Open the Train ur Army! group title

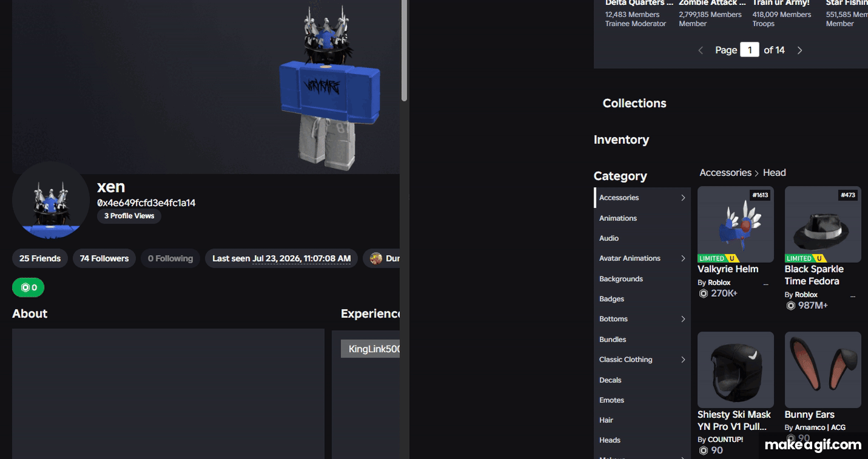pyautogui.click(x=781, y=4)
